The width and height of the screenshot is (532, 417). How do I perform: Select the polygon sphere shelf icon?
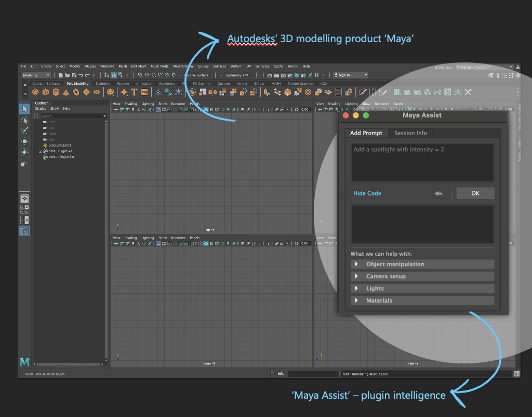point(35,92)
